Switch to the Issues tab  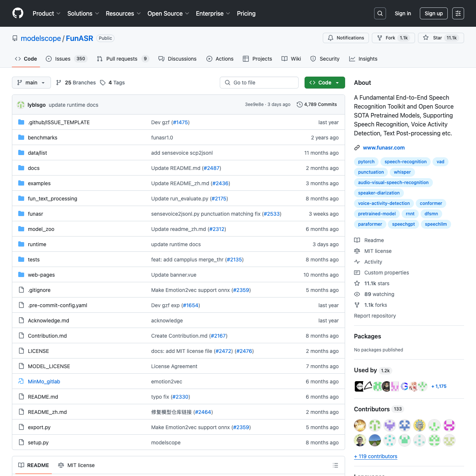67,59
